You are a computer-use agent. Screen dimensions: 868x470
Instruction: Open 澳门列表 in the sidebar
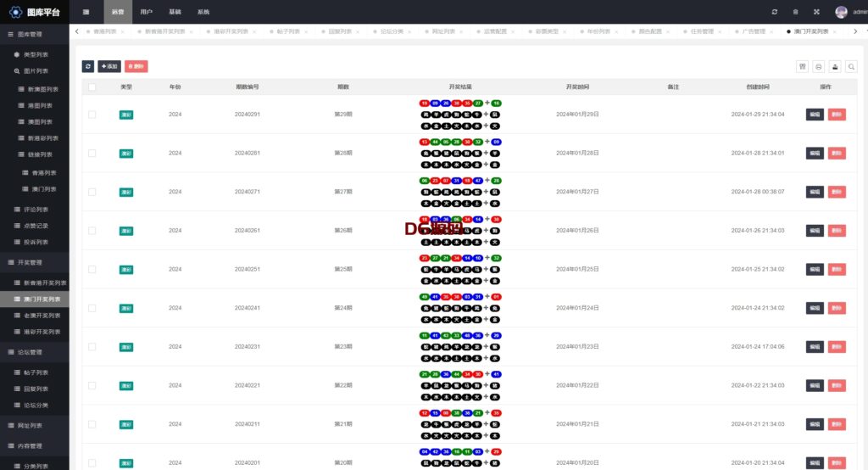pyautogui.click(x=44, y=189)
